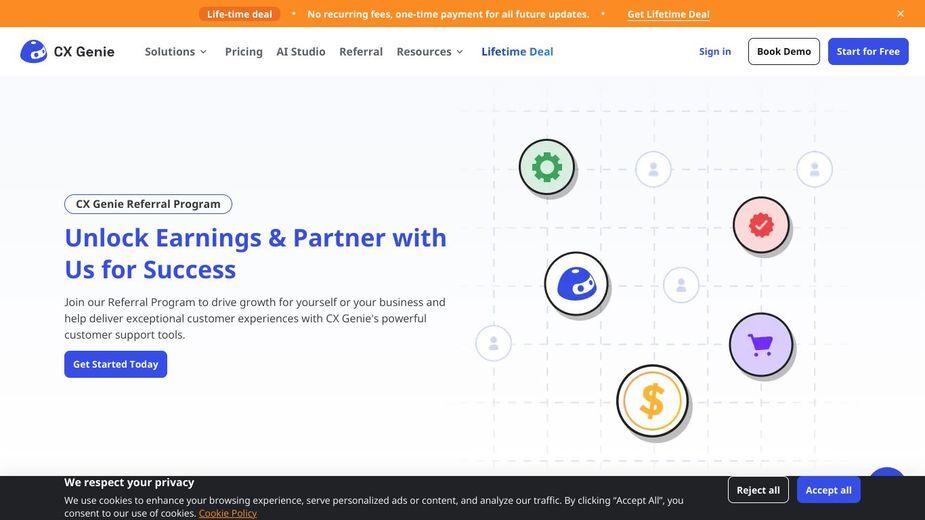Accept all cookies
The height and width of the screenshot is (520, 925).
click(x=829, y=490)
